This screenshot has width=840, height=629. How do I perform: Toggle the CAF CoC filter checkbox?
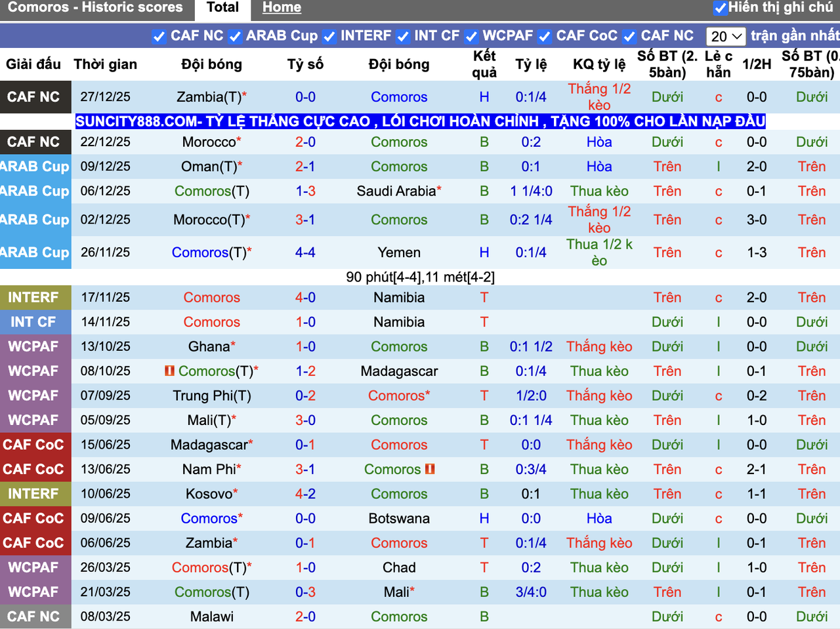(x=544, y=37)
